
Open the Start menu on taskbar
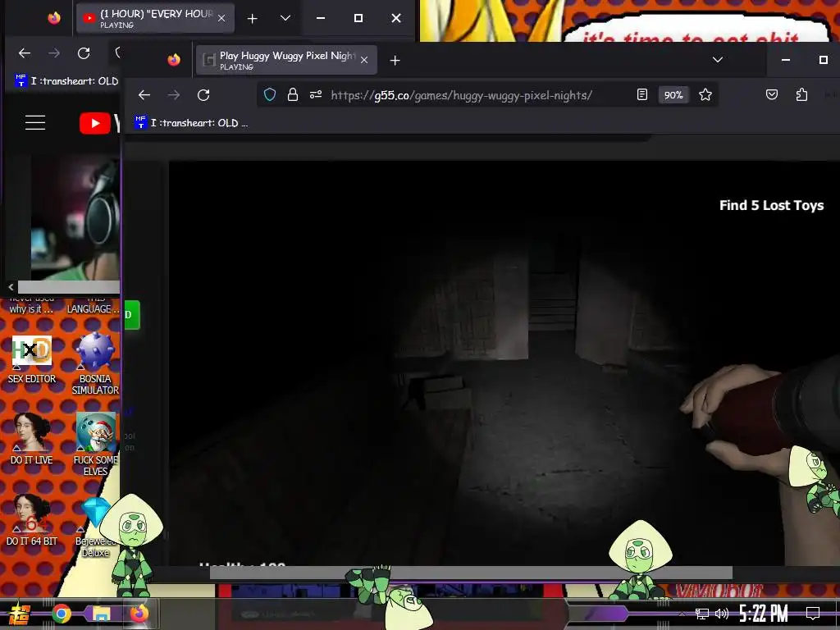click(x=20, y=614)
